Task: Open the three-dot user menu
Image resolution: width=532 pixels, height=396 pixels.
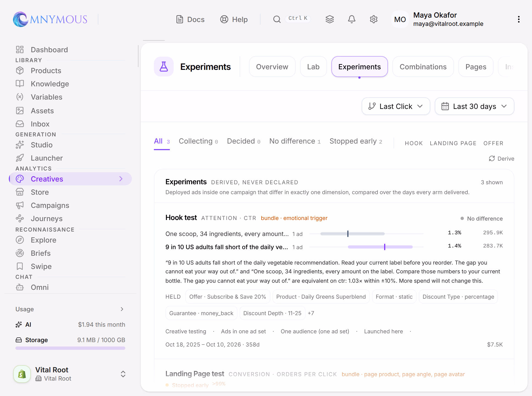Action: coord(519,19)
